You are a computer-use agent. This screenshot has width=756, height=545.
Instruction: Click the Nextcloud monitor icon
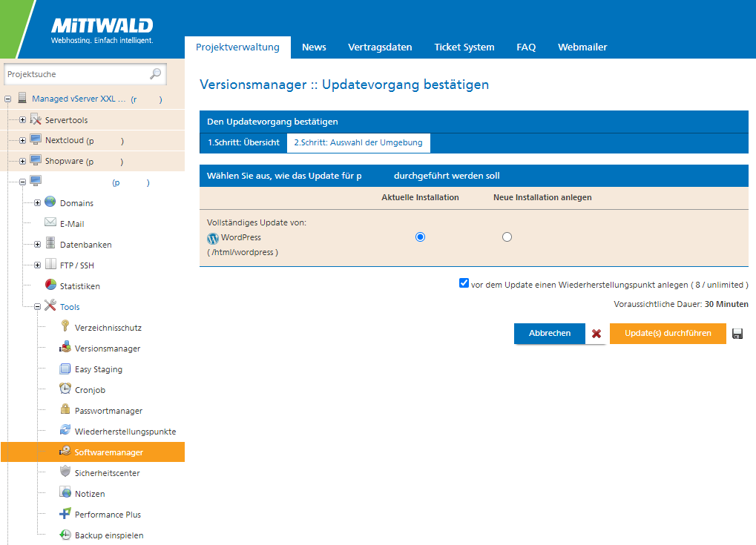pos(36,139)
